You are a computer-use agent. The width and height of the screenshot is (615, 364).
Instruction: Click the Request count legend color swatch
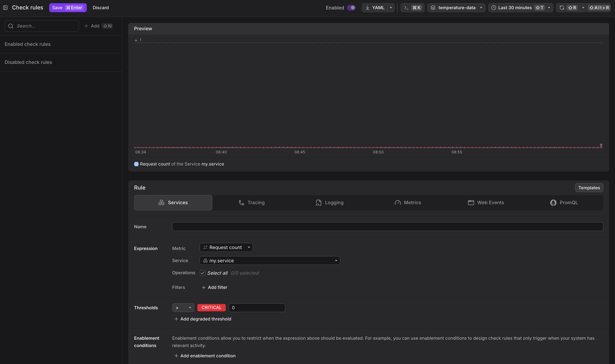(x=136, y=164)
